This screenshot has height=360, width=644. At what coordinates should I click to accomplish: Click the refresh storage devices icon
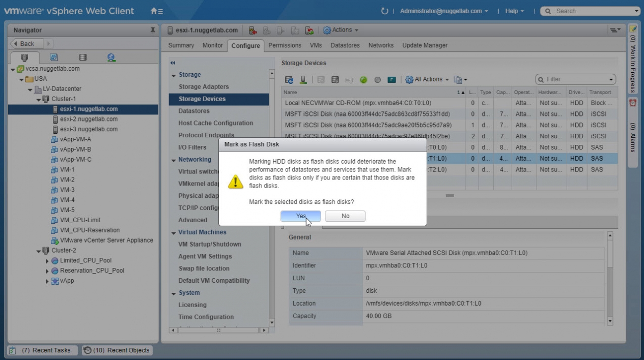(289, 80)
